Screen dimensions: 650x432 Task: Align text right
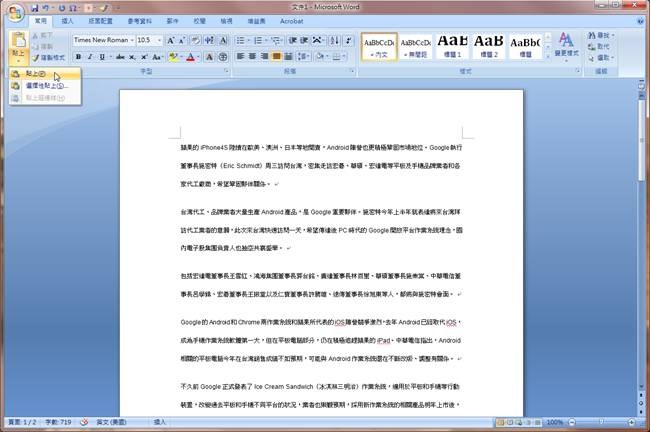pyautogui.click(x=264, y=56)
